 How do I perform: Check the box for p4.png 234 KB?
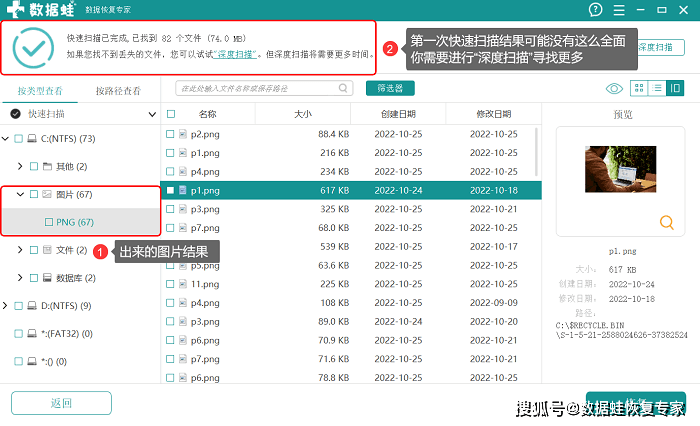pos(170,171)
